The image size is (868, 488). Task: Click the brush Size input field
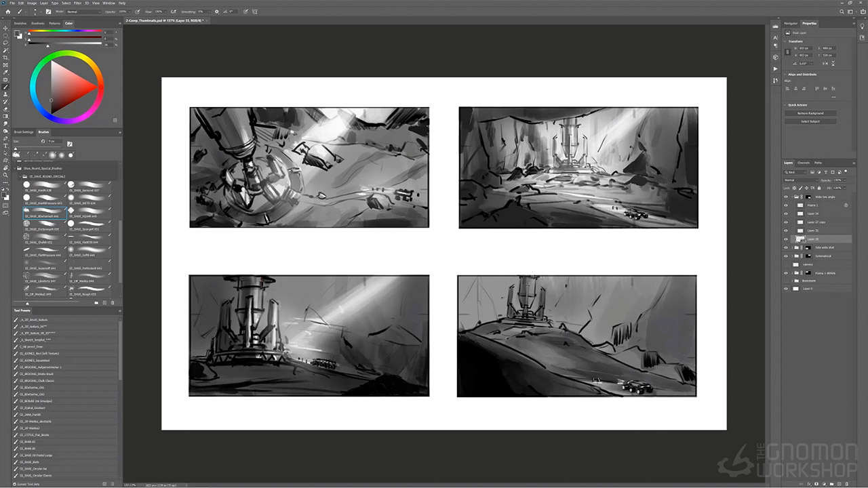[x=54, y=141]
